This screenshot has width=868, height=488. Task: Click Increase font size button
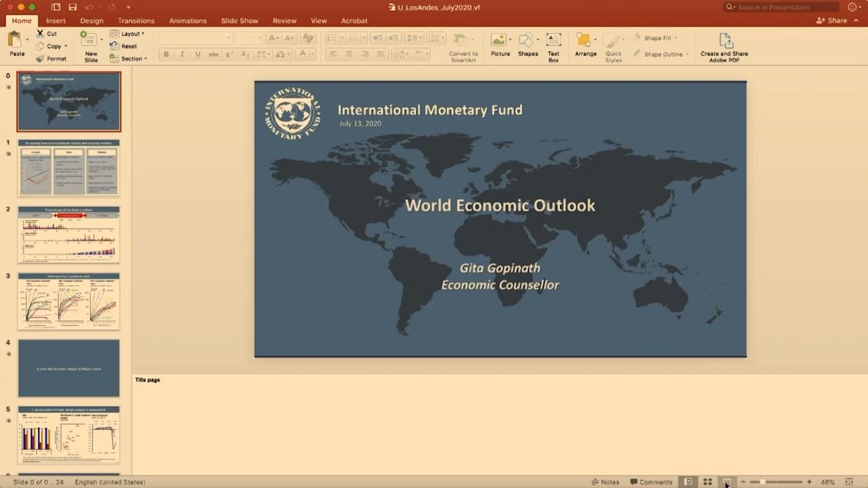pyautogui.click(x=274, y=38)
